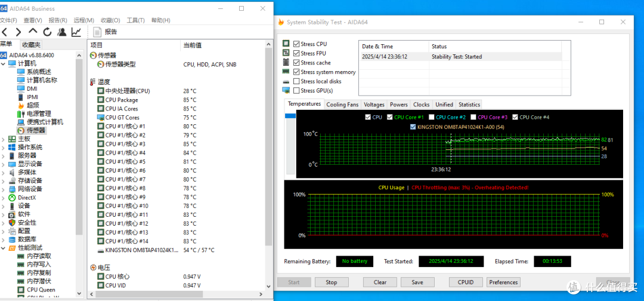Open the 超频 overclock entry
This screenshot has height=301, width=644.
[x=33, y=105]
